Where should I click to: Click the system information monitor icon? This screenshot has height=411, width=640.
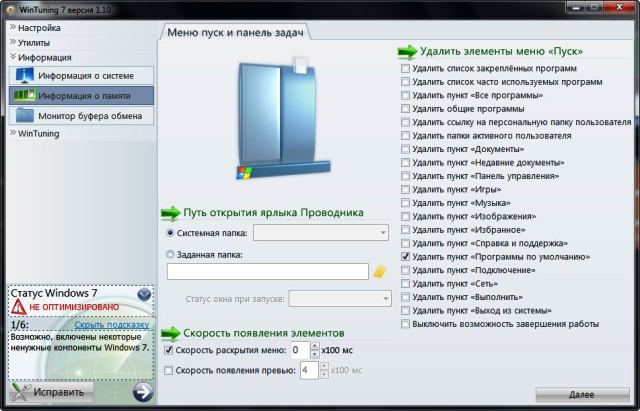pyautogui.click(x=24, y=76)
